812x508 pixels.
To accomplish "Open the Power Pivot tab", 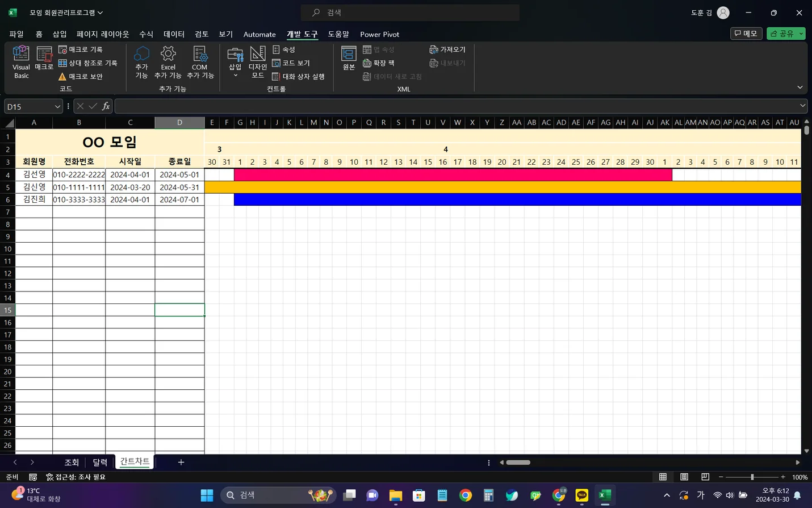I will point(379,34).
